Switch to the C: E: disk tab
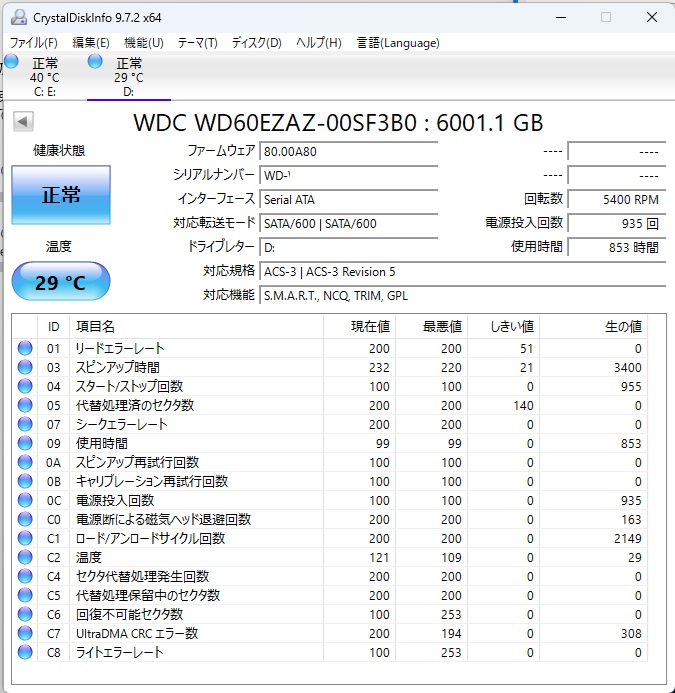Image resolution: width=675 pixels, height=693 pixels. click(x=45, y=77)
